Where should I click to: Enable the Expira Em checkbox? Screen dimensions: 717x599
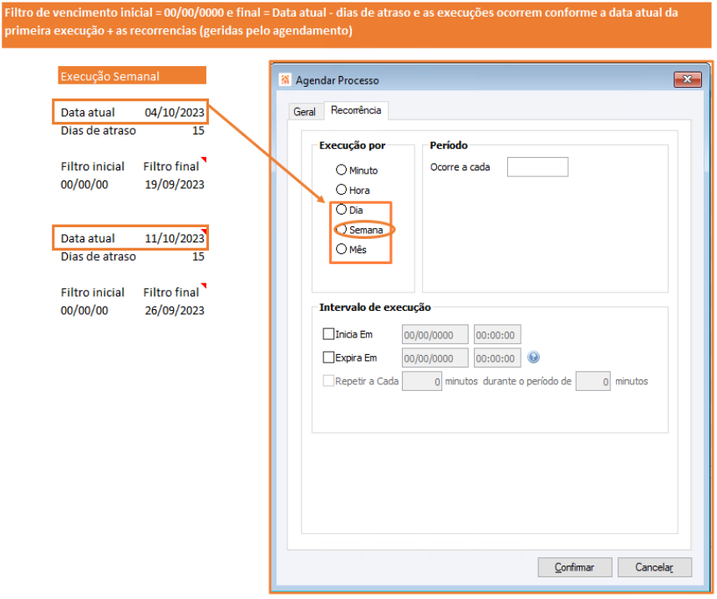pyautogui.click(x=328, y=358)
